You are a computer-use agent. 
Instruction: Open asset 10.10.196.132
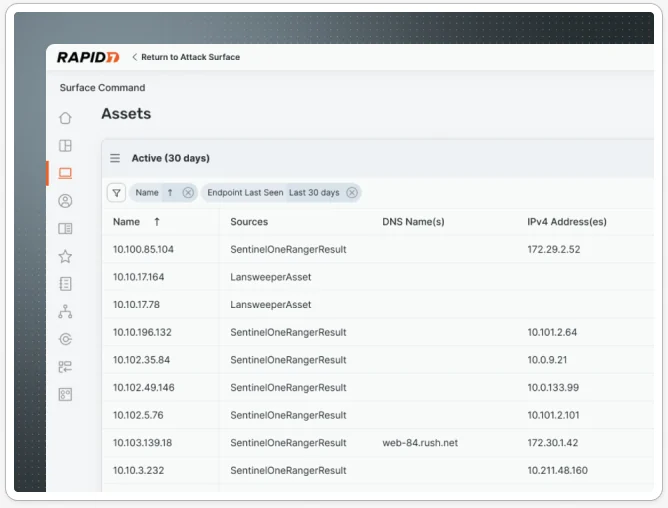142,332
